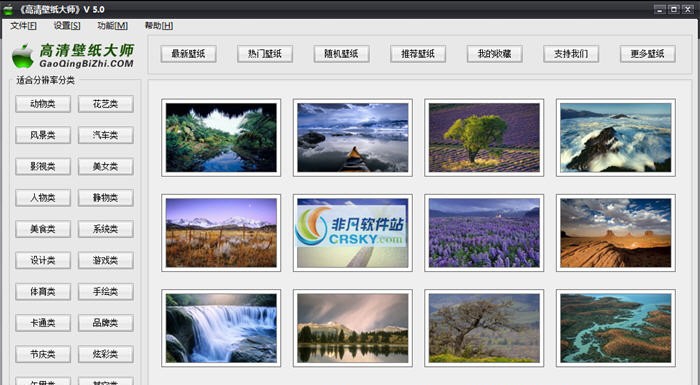View 推荐壁纸 recommended wallpapers
The image size is (700, 385).
pyautogui.click(x=418, y=54)
